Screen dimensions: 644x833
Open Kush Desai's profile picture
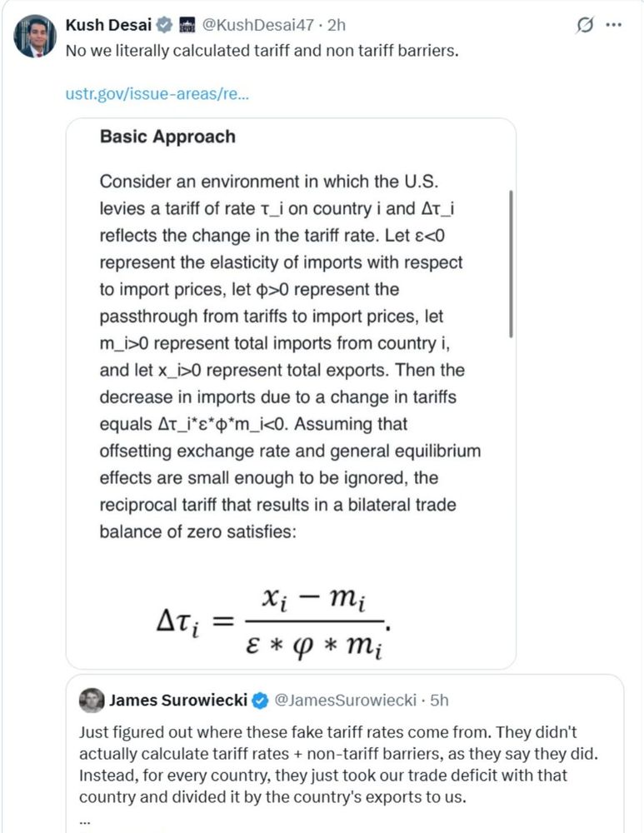pyautogui.click(x=34, y=37)
